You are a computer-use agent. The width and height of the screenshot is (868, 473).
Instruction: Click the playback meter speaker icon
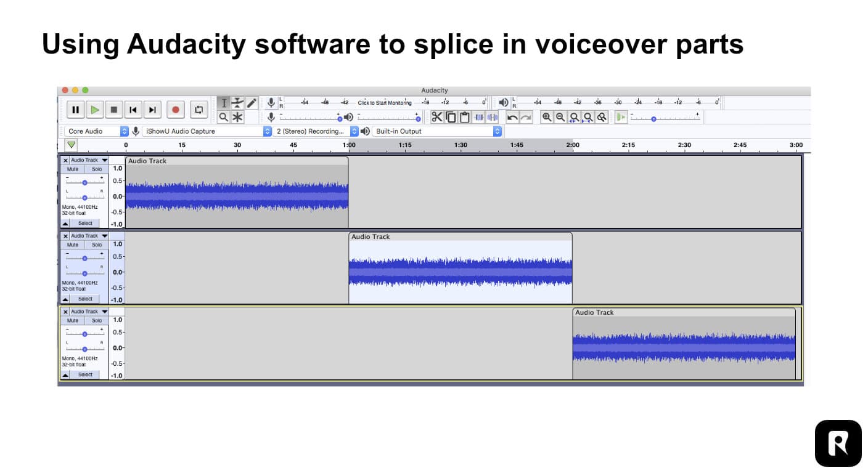click(504, 102)
